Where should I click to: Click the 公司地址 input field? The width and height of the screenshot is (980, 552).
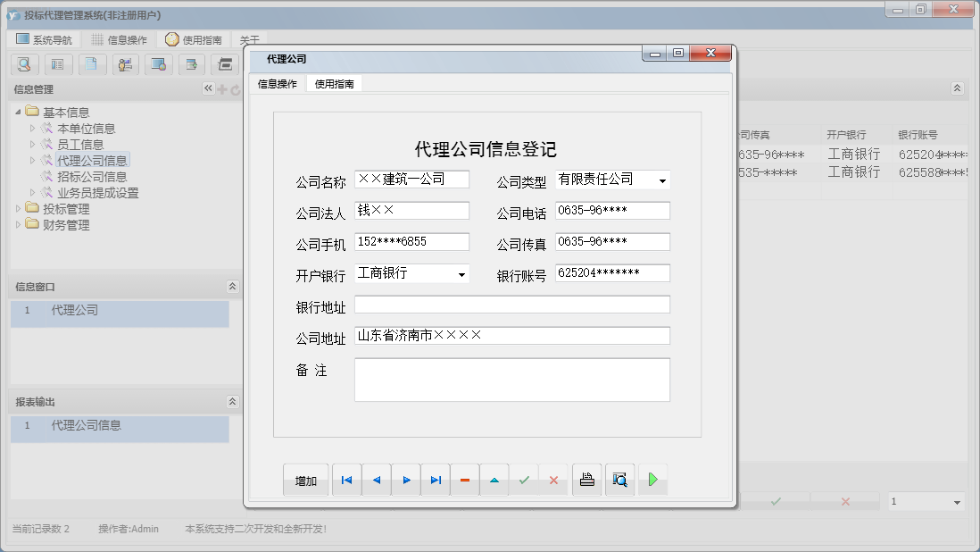tap(512, 336)
